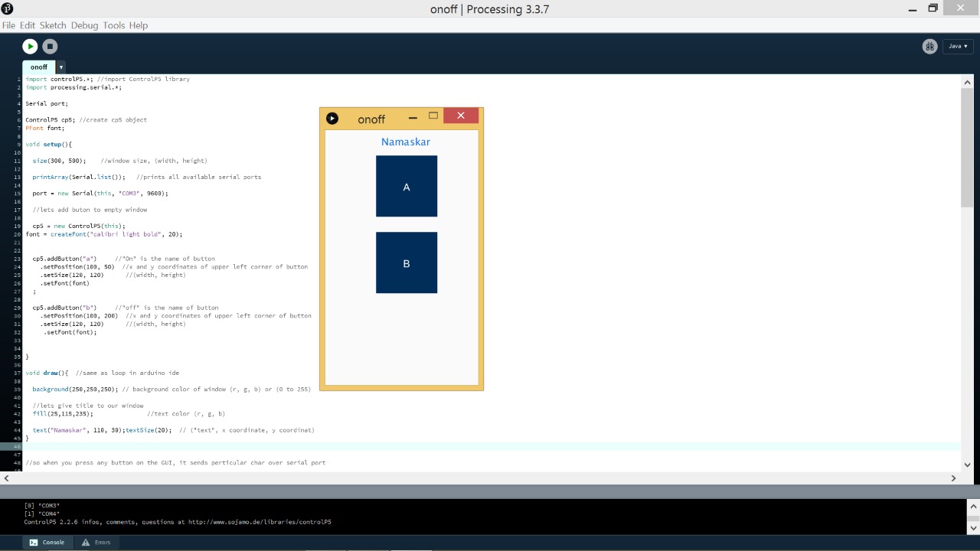The image size is (980, 551).
Task: Click the editor scroll down arrow
Action: pyautogui.click(x=968, y=464)
